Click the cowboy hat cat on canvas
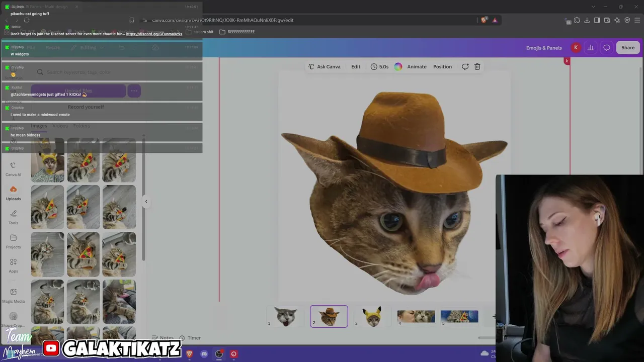Screen dimensions: 644x362 (x=394, y=193)
